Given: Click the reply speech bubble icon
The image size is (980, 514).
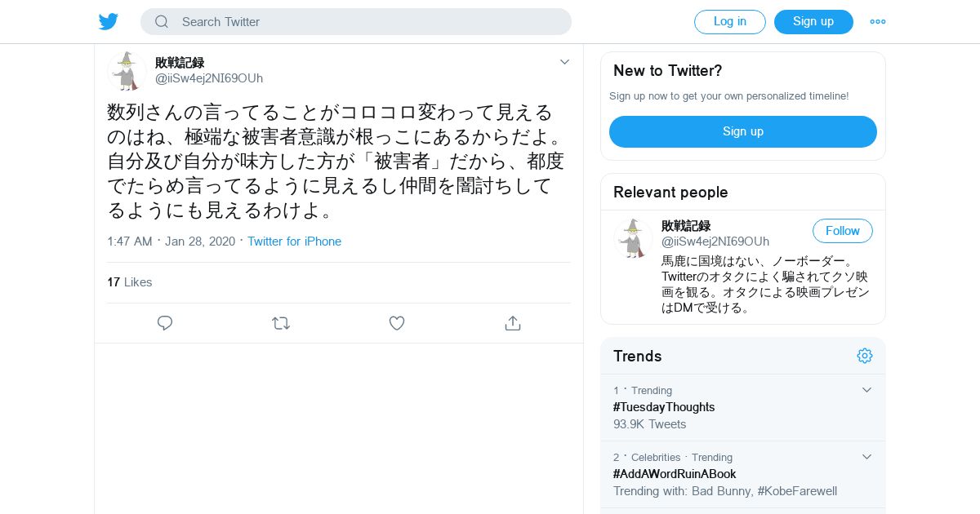Looking at the screenshot, I should coord(165,323).
